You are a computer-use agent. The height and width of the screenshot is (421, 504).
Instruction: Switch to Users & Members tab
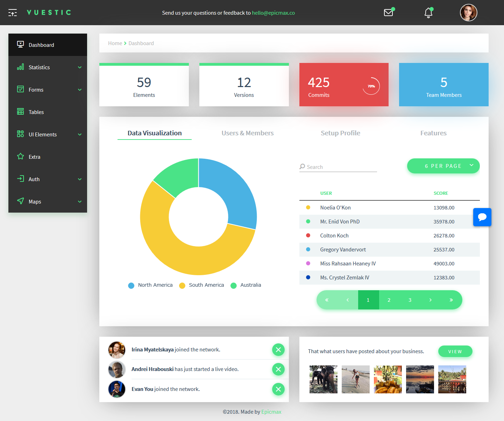(x=248, y=133)
